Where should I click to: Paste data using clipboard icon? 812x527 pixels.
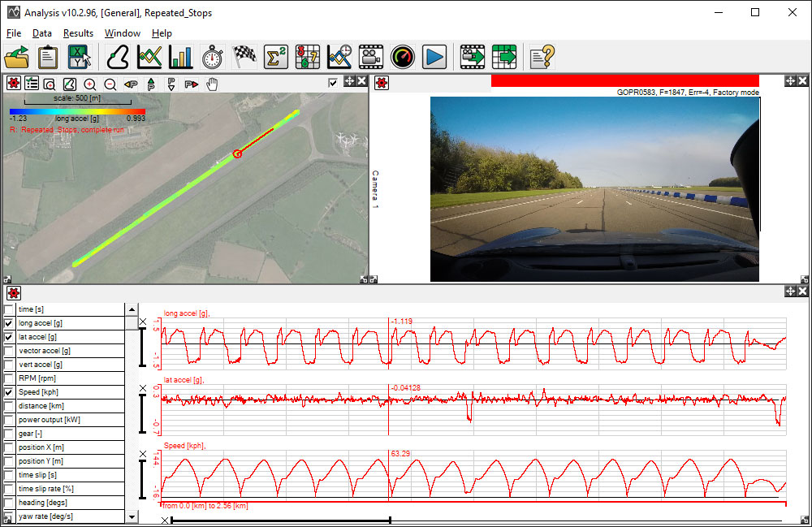tap(46, 57)
